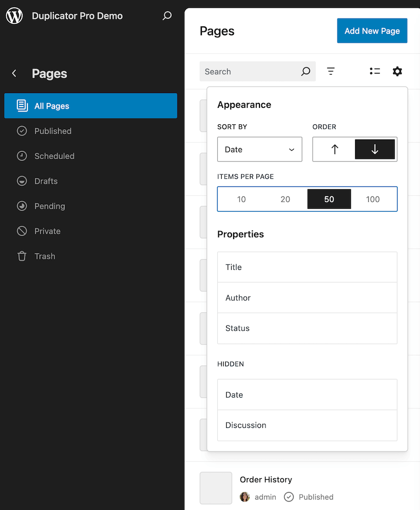Open the Order History page title
The image size is (420, 510).
[266, 479]
